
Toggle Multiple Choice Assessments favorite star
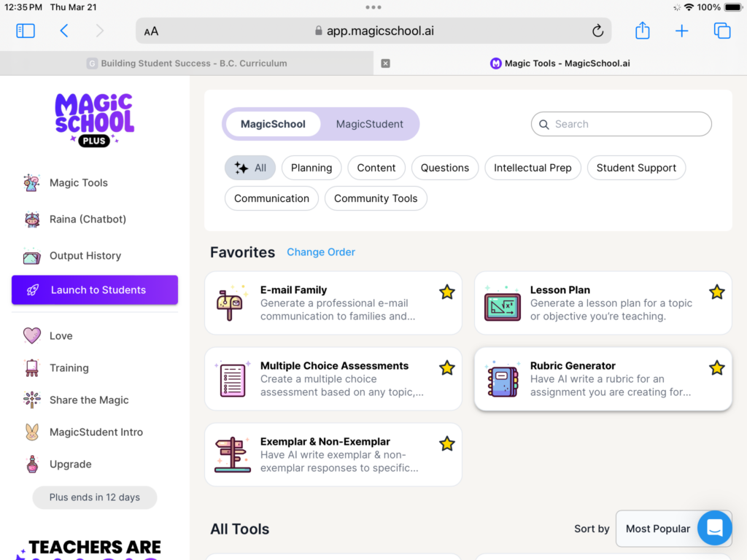[447, 367]
